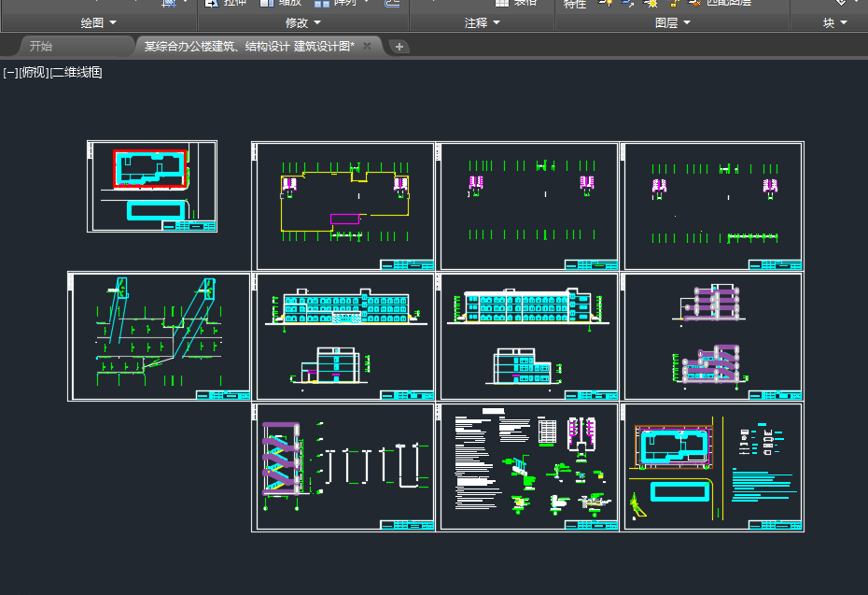
Task: Open the [-] viewport controls menu
Action: [9, 72]
